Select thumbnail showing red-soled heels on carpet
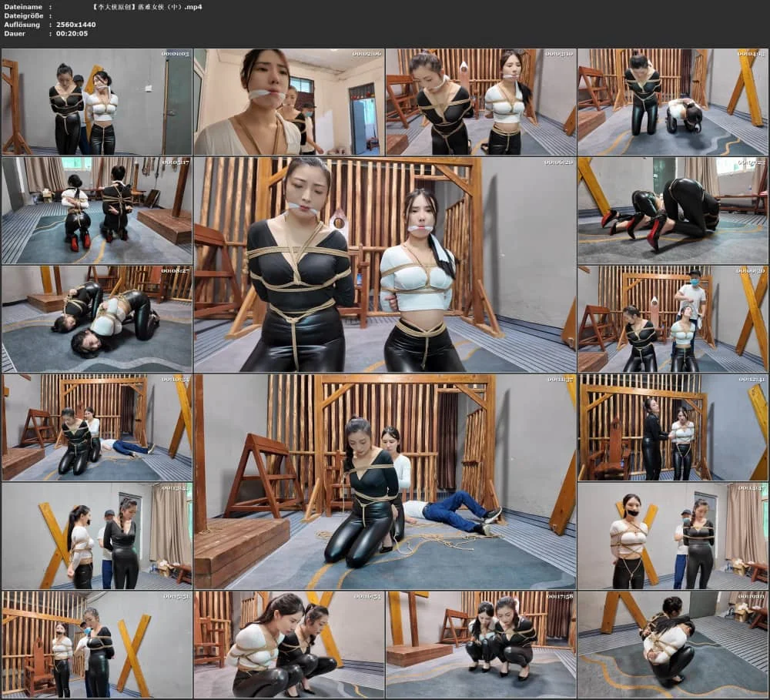Image resolution: width=770 pixels, height=700 pixels. tap(672, 211)
